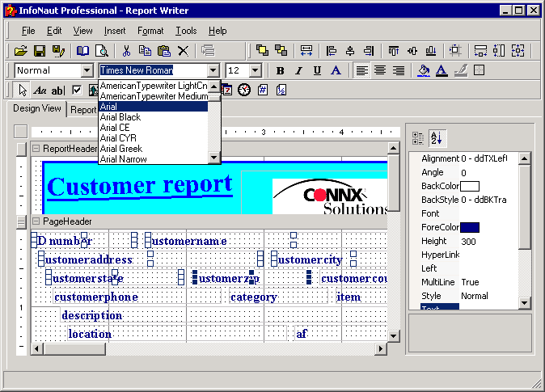Save the report with the floppy disk icon
The height and width of the screenshot is (392, 545).
tap(40, 51)
